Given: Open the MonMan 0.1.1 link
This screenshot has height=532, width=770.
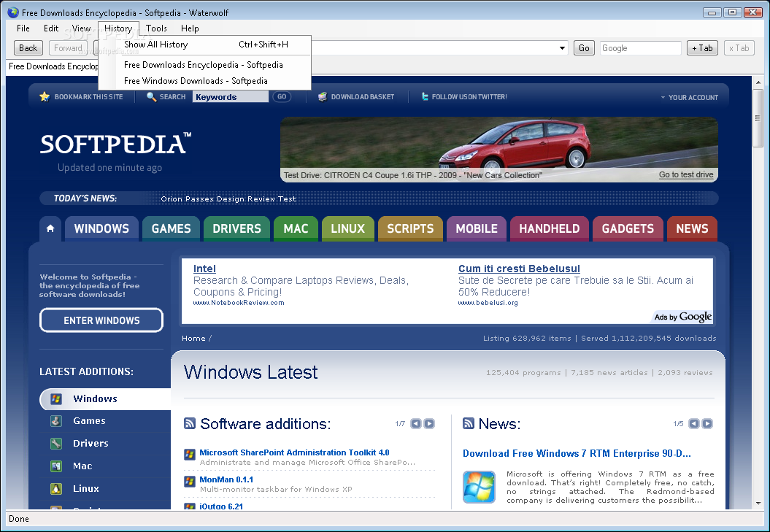Looking at the screenshot, I should pos(226,479).
